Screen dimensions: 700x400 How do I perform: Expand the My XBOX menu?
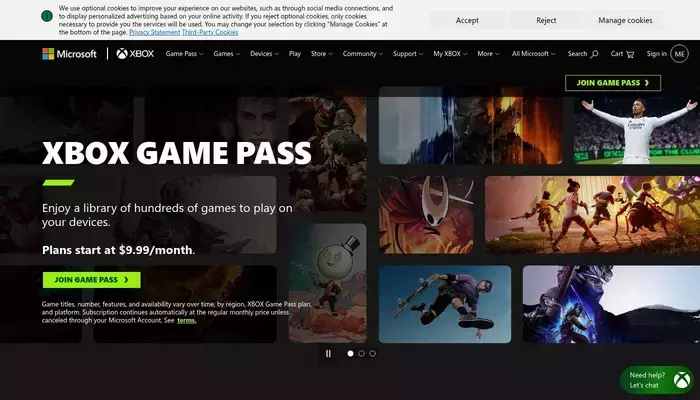450,54
